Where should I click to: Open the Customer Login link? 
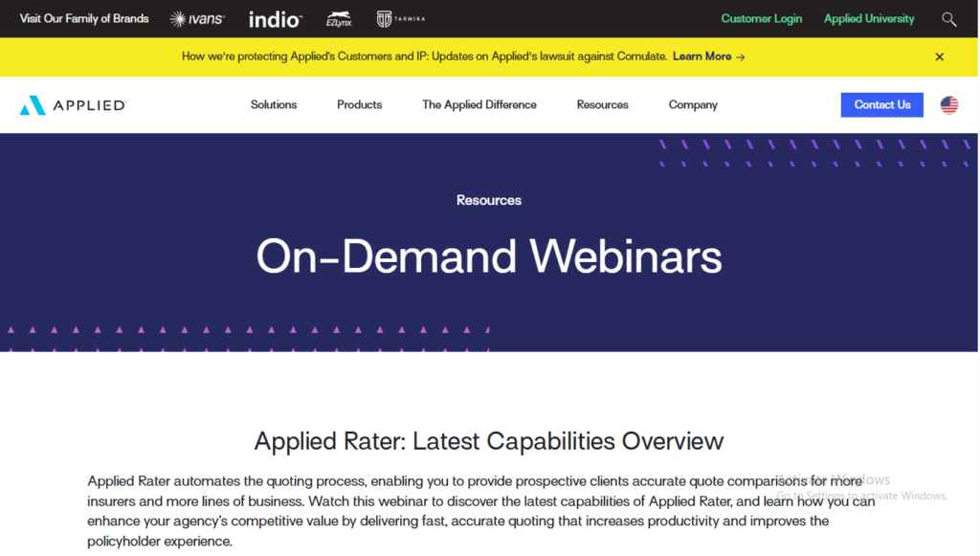pos(762,18)
